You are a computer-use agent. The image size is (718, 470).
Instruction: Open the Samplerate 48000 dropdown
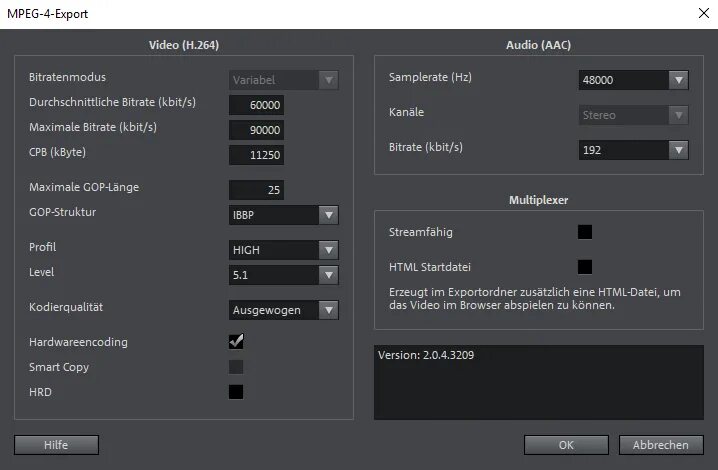coord(633,80)
